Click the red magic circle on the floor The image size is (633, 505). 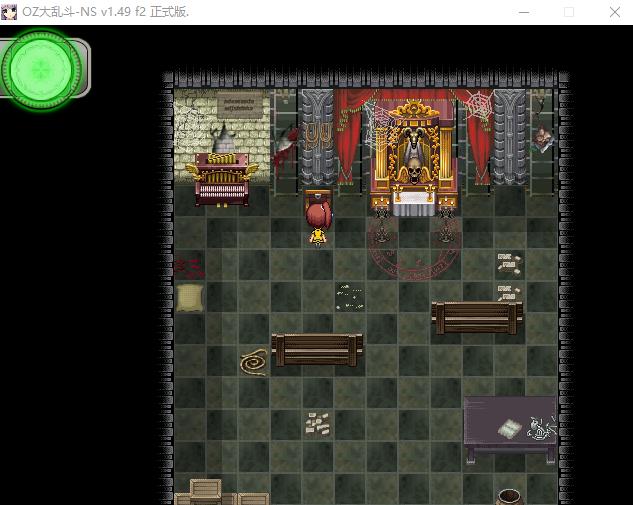pos(415,248)
